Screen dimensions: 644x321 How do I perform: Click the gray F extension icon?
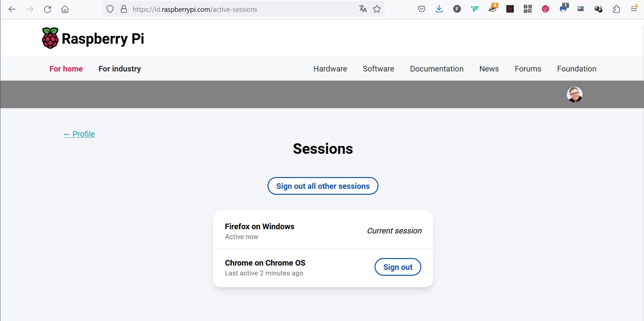(x=457, y=9)
